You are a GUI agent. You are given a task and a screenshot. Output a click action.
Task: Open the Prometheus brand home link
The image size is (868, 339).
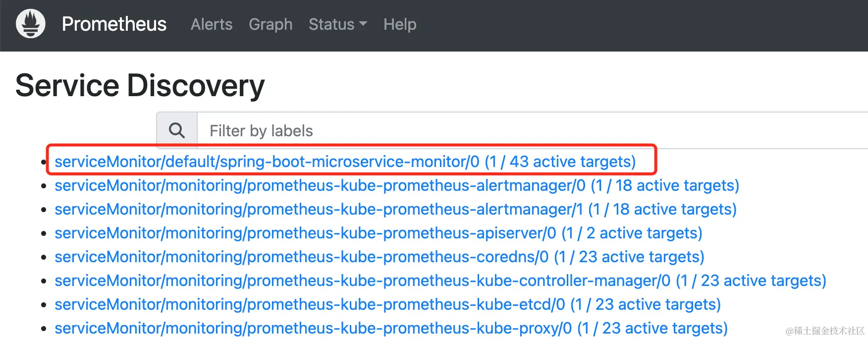coord(114,24)
